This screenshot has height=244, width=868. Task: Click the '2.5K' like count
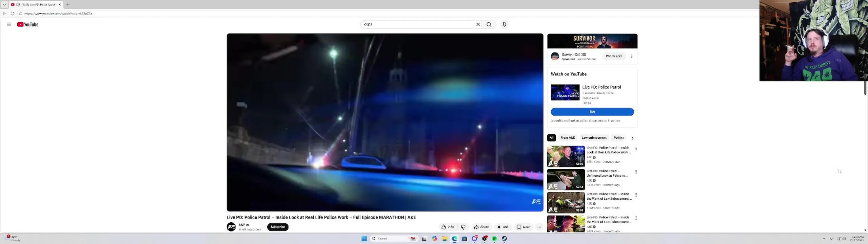[451, 227]
